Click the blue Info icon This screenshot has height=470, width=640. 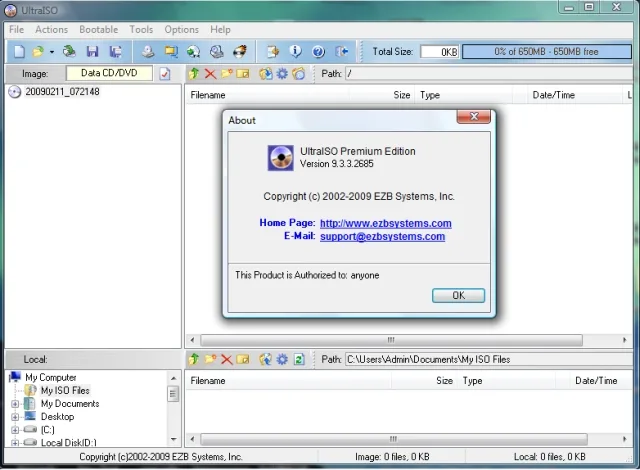296,51
